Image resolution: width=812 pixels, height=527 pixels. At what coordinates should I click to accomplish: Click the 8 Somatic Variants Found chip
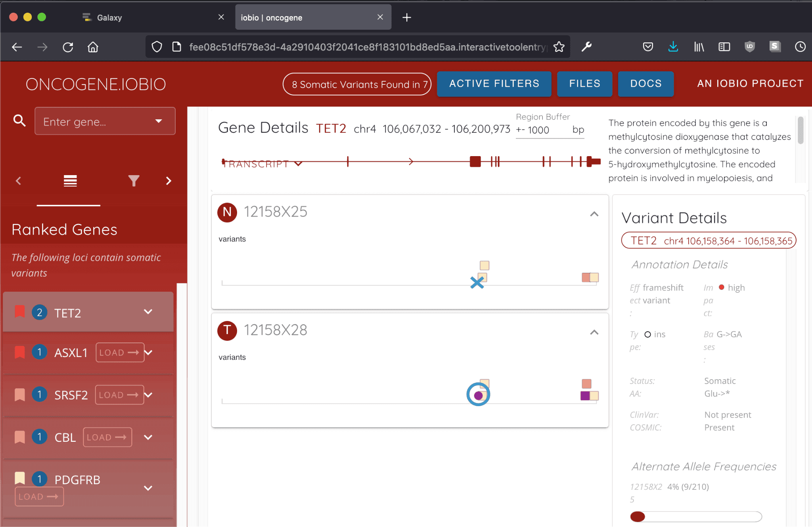[357, 84]
